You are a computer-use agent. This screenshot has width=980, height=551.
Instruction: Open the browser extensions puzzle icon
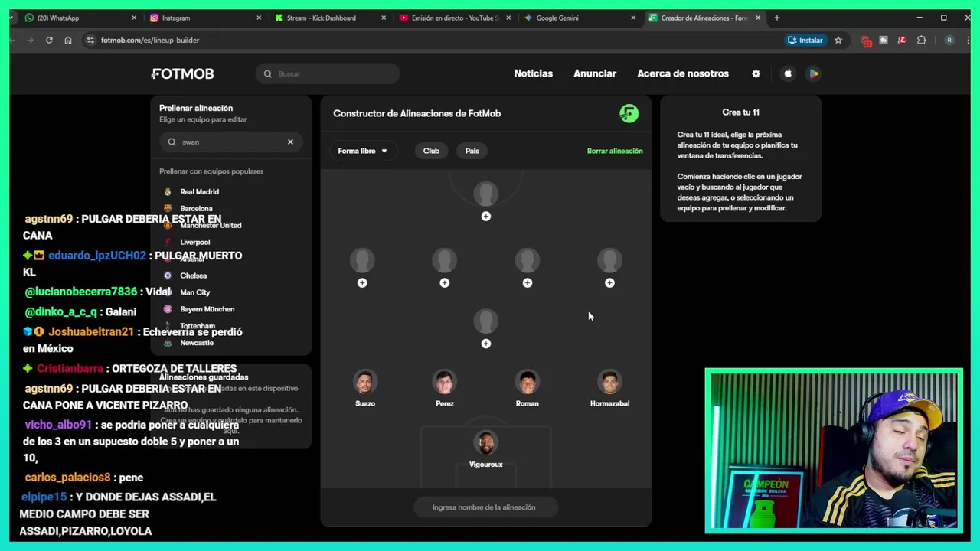point(921,40)
